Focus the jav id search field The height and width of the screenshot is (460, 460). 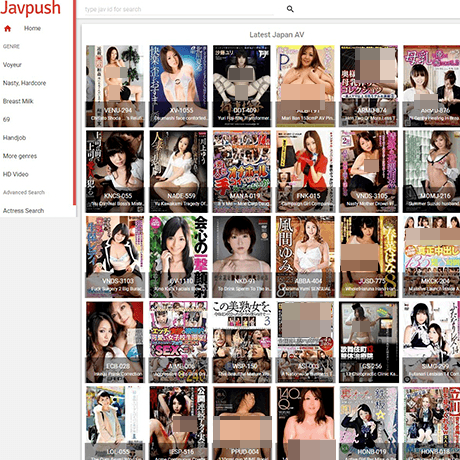[179, 9]
